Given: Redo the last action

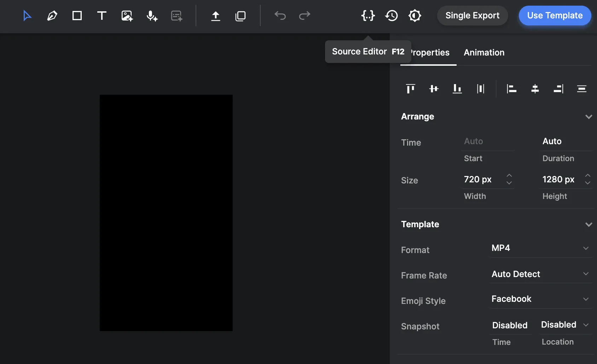Looking at the screenshot, I should pyautogui.click(x=304, y=16).
